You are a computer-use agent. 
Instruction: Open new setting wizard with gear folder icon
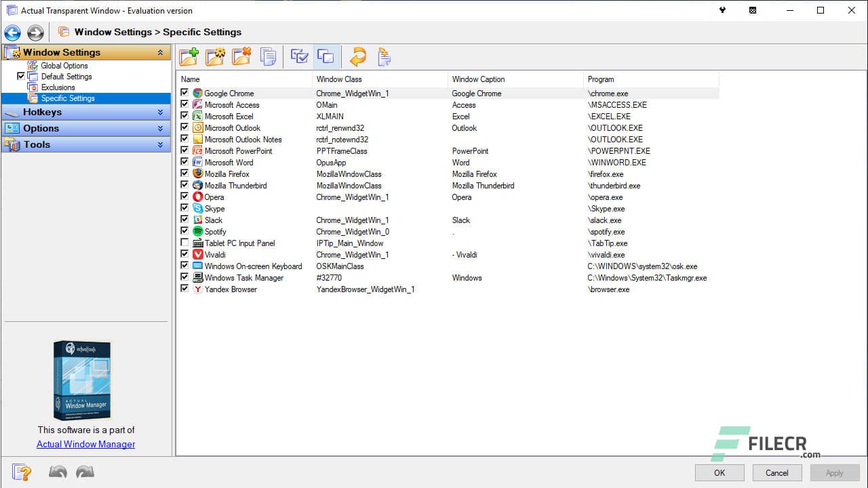(215, 57)
